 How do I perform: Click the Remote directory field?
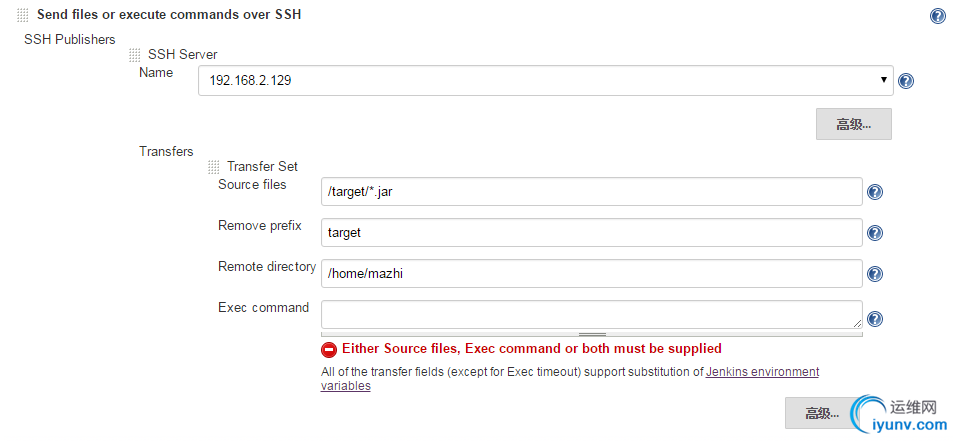click(x=591, y=274)
